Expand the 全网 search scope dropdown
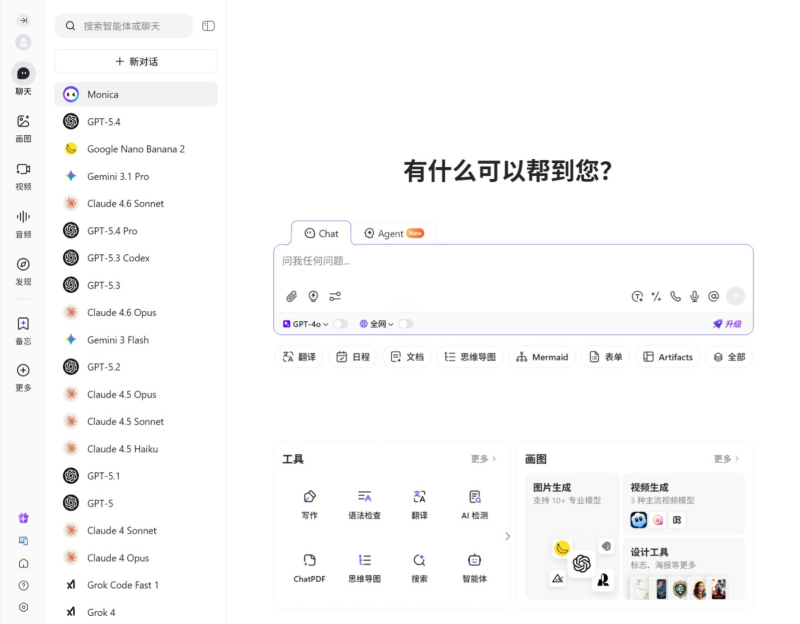Screen dimensions: 800x624 coord(376,324)
